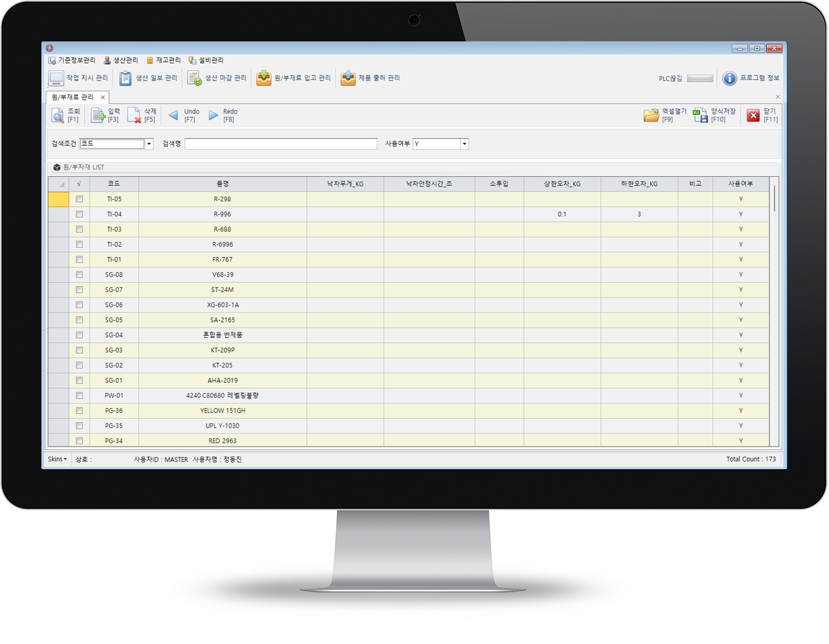Tick the checkbox for row SG-04
This screenshot has width=829, height=644.
pos(79,335)
